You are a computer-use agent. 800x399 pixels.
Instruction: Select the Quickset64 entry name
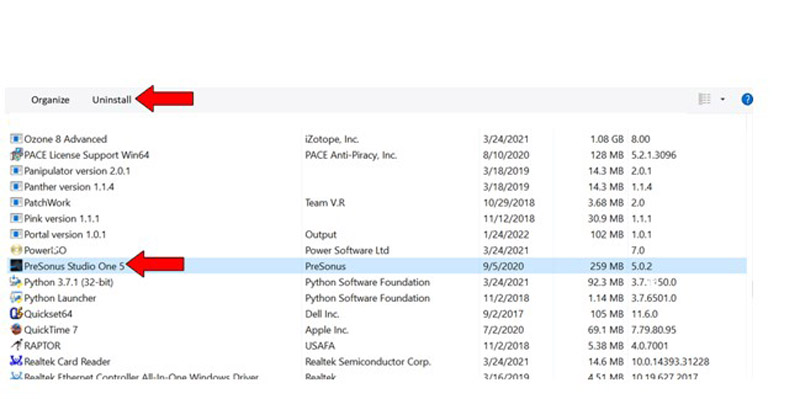click(x=48, y=314)
